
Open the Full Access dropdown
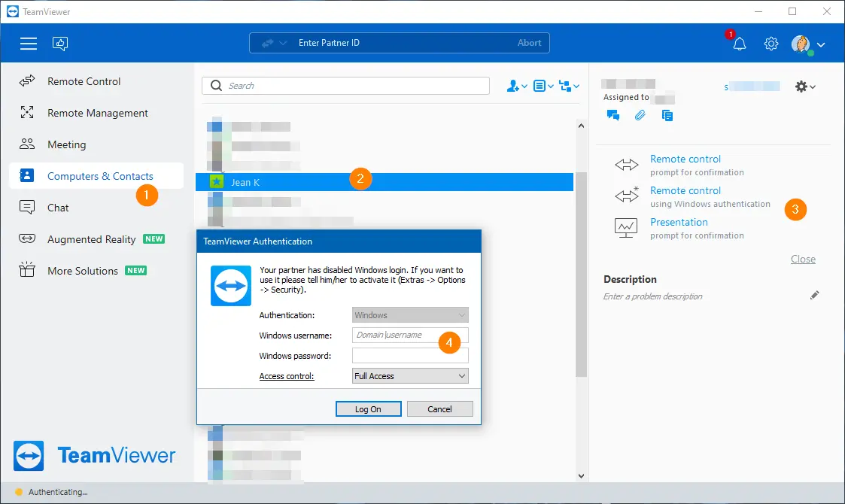(x=410, y=375)
